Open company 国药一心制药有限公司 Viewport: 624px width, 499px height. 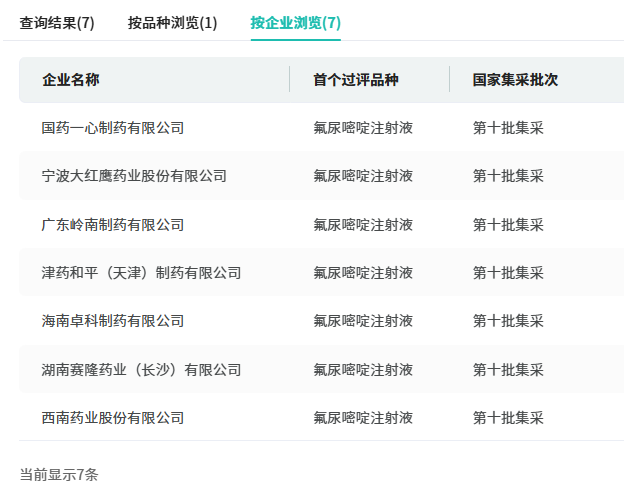[x=113, y=128]
